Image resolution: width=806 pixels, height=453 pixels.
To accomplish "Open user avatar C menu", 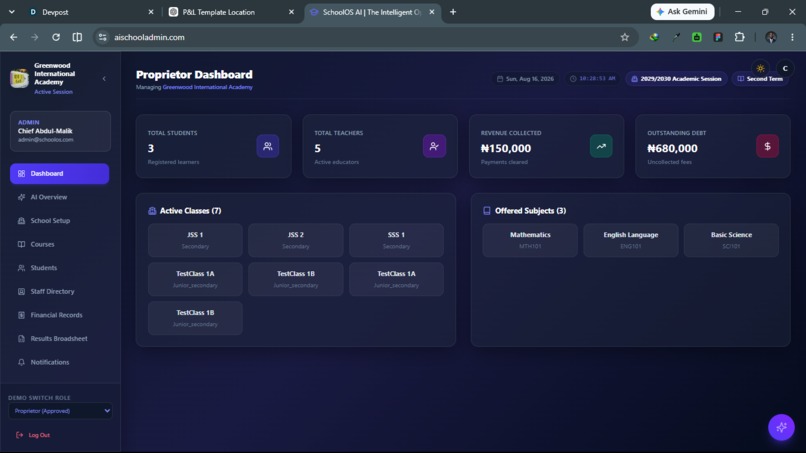I will (785, 68).
